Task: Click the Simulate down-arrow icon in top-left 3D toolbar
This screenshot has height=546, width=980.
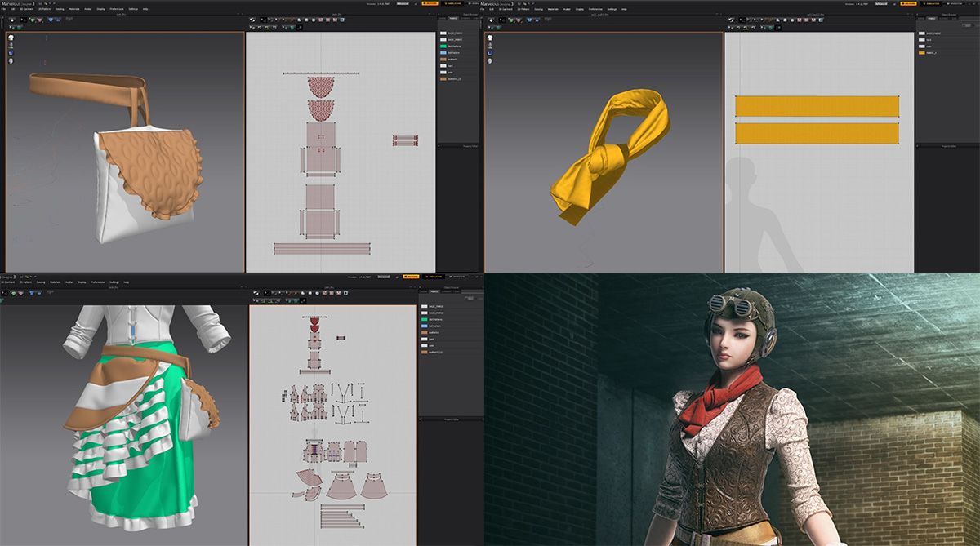Action: 11,19
